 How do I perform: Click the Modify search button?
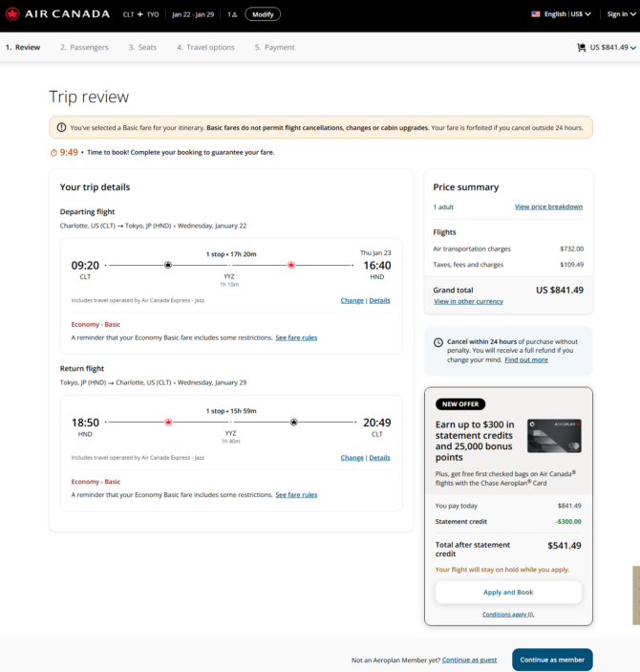tap(263, 14)
